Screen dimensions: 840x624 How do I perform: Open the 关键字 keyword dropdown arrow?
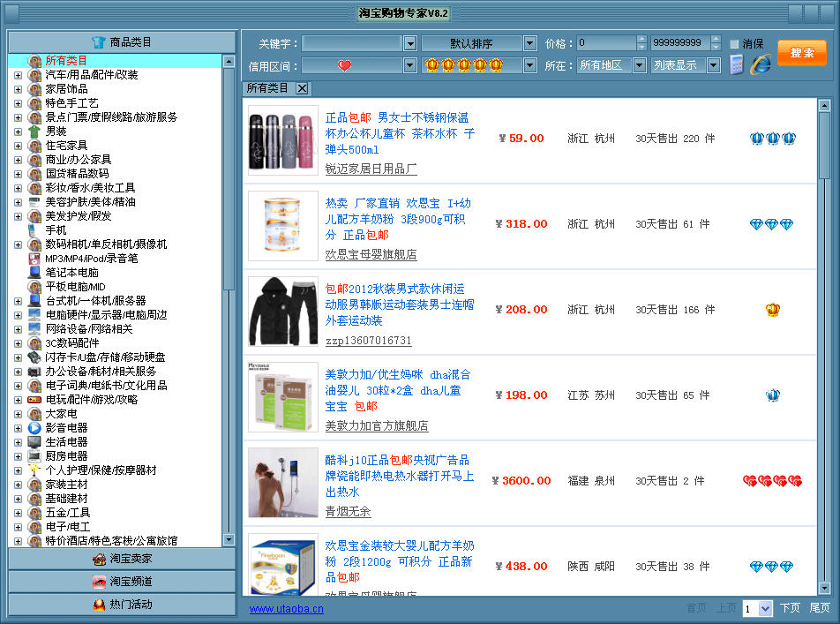click(409, 43)
